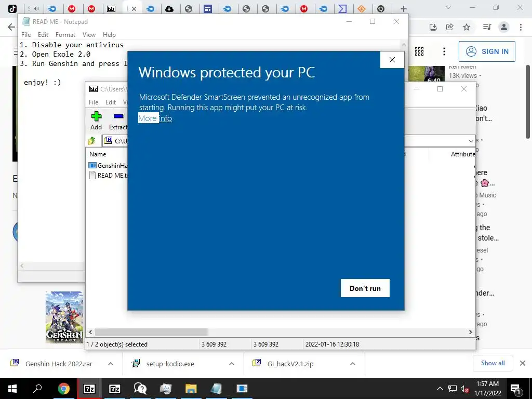Click help chat bubble taskbar icon
Viewport: 532px width, 399px height.
coord(140,389)
